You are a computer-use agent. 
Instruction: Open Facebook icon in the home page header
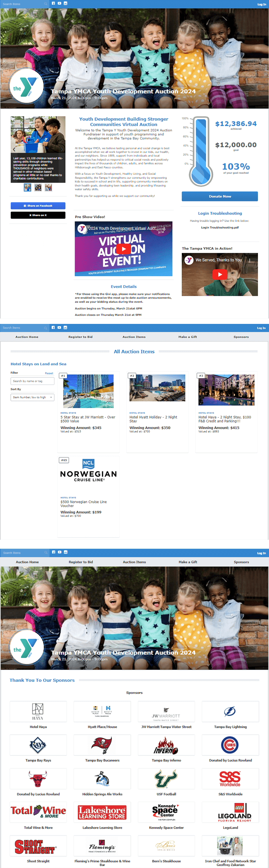[53, 3]
